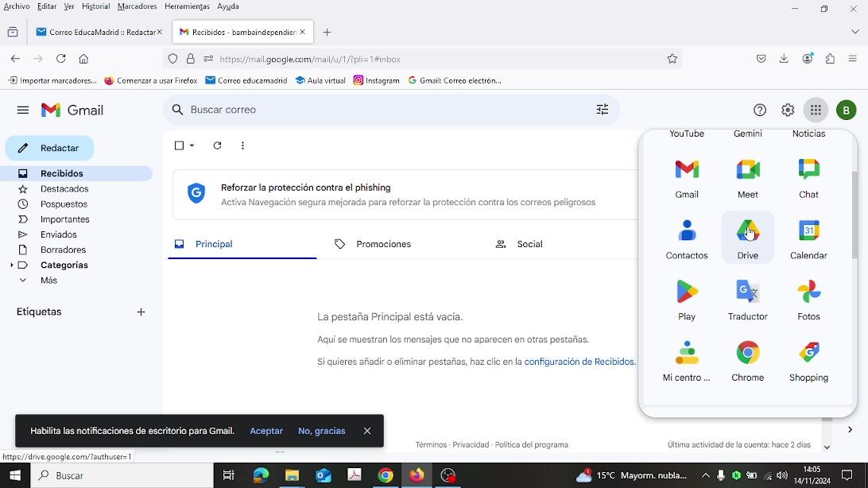Open Chrome from the apps grid
The width and height of the screenshot is (868, 488).
pos(747,361)
